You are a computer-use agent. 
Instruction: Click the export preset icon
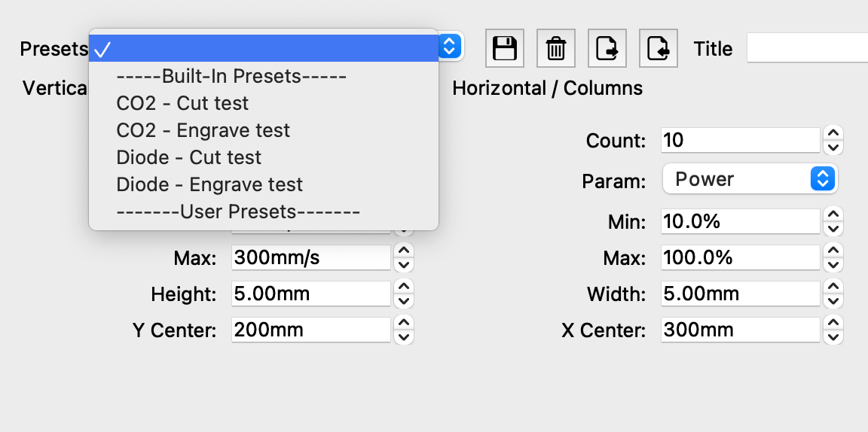[x=607, y=49]
